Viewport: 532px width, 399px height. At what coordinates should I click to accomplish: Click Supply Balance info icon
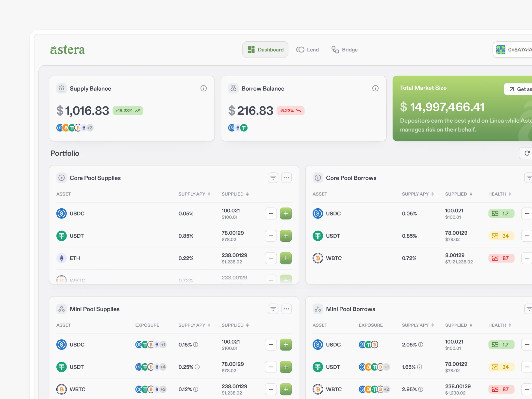[203, 88]
